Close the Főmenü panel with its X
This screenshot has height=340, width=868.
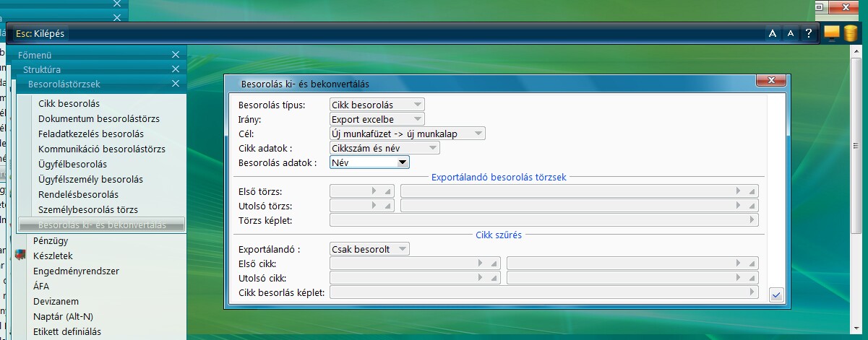[x=176, y=55]
